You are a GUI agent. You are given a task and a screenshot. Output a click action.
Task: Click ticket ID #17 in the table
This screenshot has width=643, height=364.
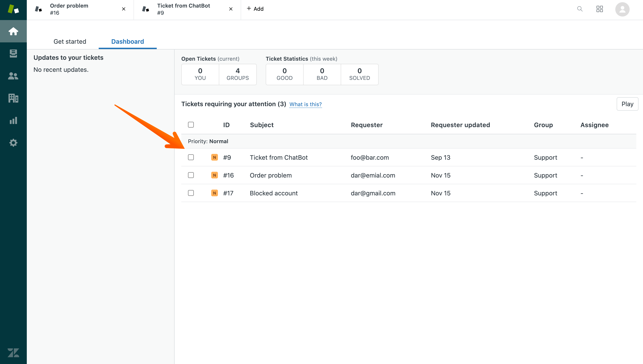228,193
